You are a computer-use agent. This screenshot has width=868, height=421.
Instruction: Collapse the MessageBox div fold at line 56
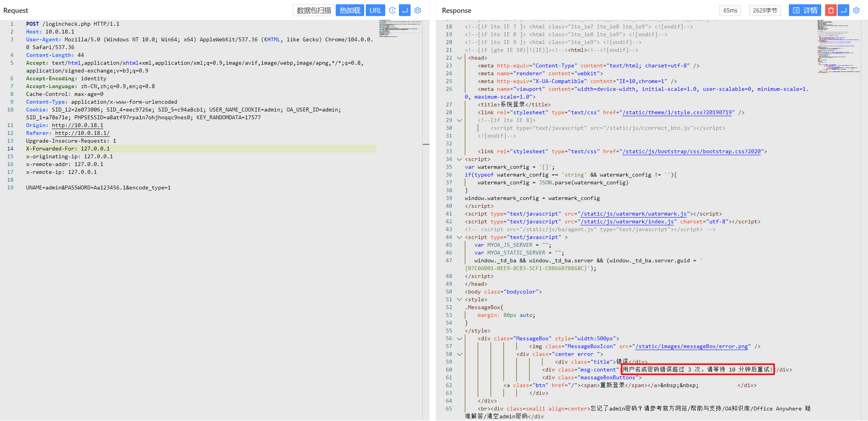coord(459,339)
